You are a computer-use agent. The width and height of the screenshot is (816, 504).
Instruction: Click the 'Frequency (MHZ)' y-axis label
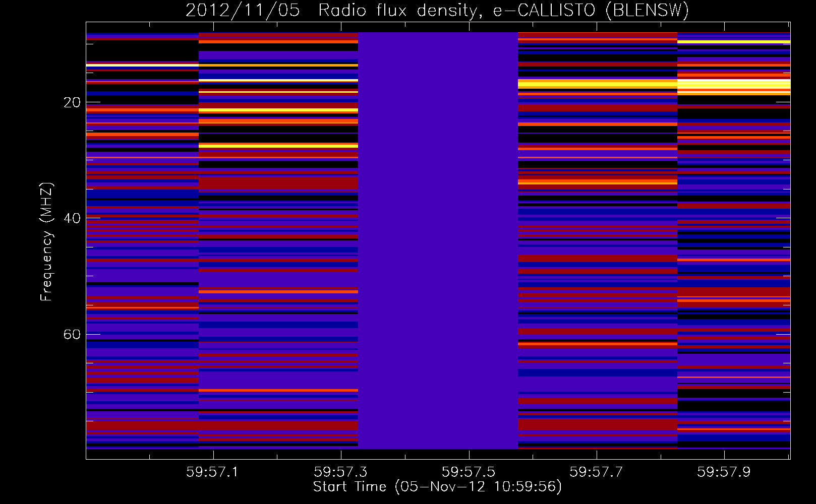46,242
